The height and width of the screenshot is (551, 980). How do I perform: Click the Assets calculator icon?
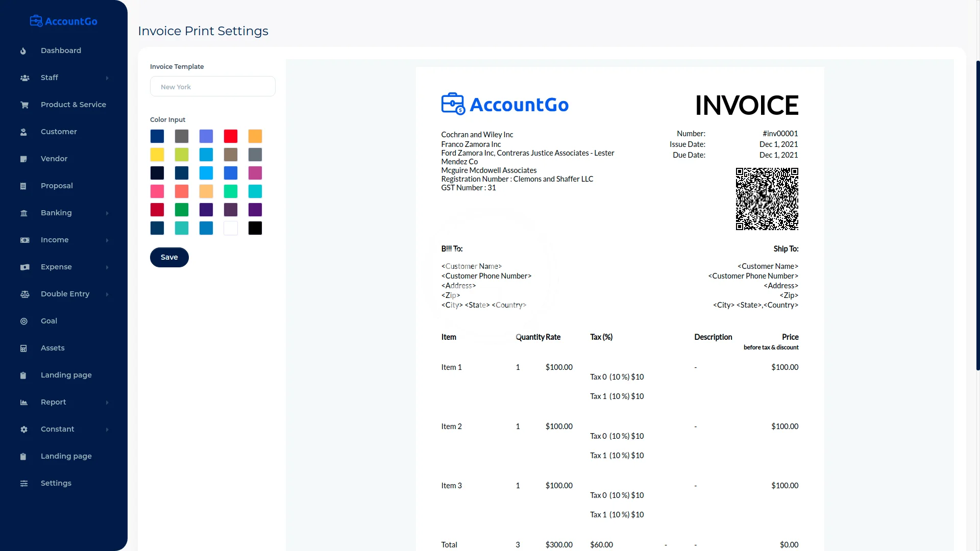(x=23, y=348)
